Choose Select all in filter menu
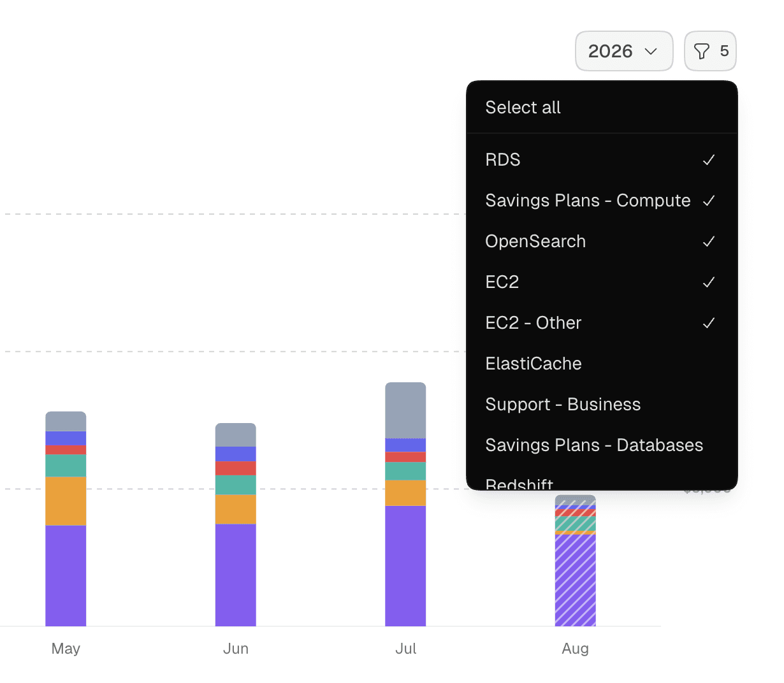The height and width of the screenshot is (683, 784). 602,108
